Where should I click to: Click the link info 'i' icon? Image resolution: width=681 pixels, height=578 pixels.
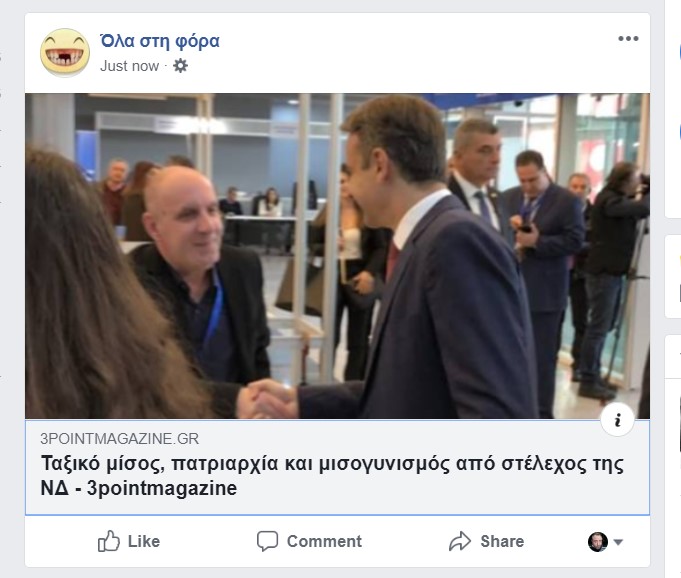tap(617, 420)
